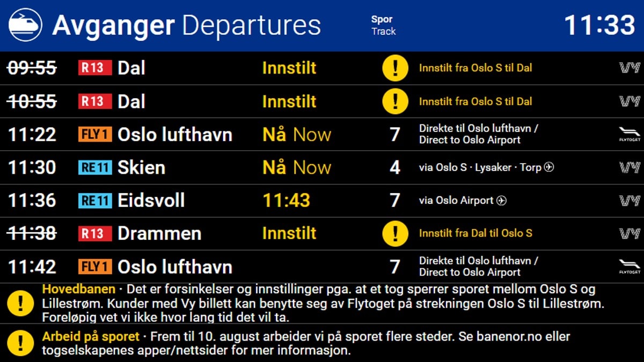Click warning icon on 09:55 Dal row
Image resolution: width=644 pixels, height=362 pixels.
coord(395,68)
